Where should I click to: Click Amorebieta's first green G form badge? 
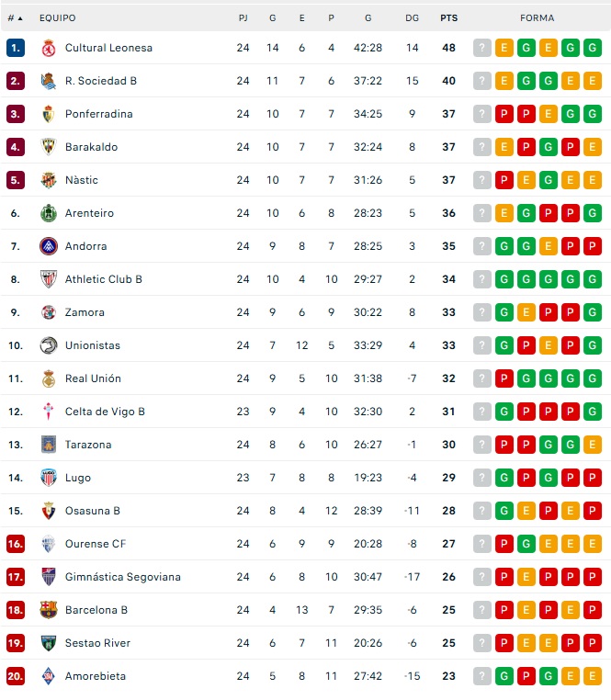(504, 676)
